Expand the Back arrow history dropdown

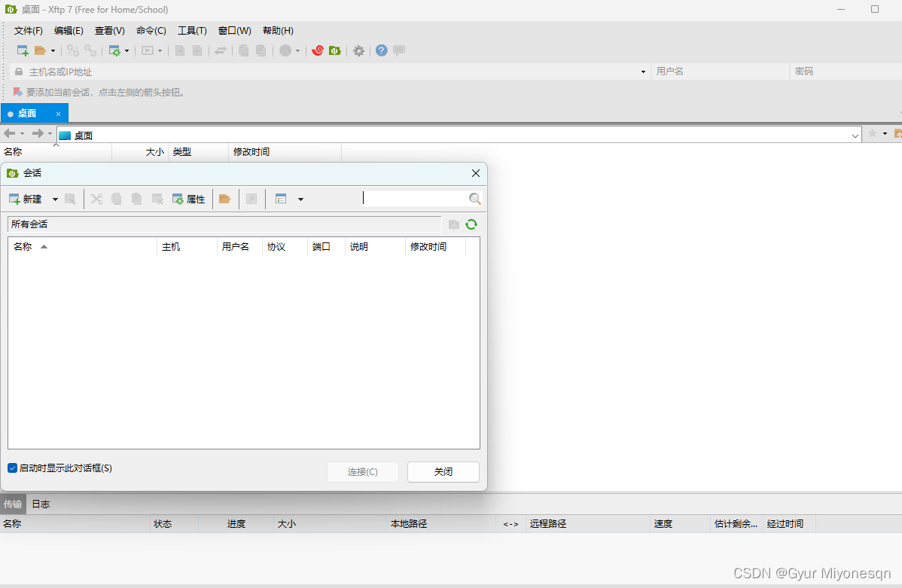(x=22, y=133)
